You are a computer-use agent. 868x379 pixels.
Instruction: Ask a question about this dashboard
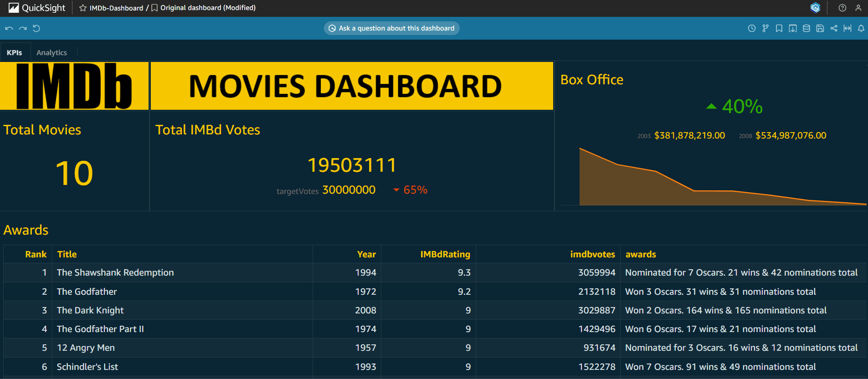pyautogui.click(x=392, y=28)
